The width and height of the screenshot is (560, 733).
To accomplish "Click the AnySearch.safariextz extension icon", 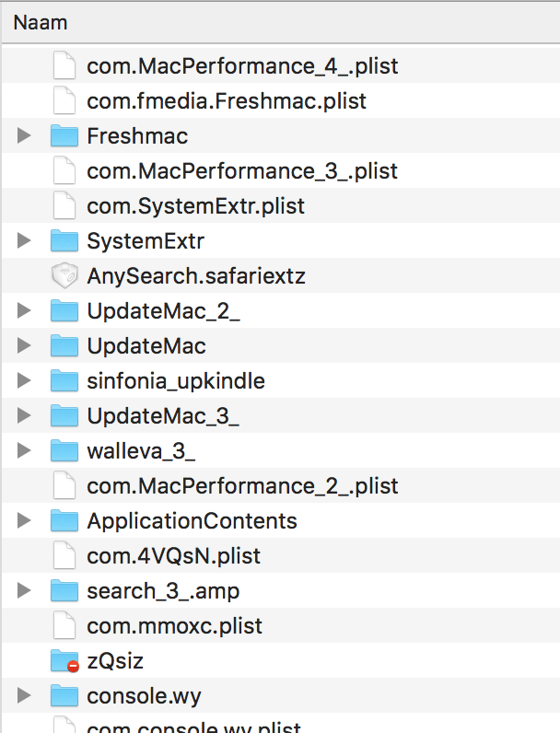I will 64,275.
